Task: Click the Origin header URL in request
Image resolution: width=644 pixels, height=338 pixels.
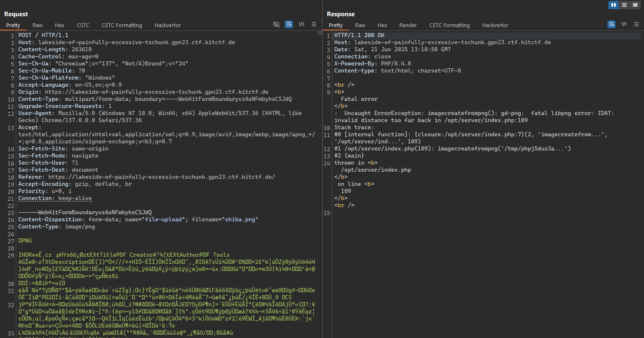Action: pyautogui.click(x=157, y=92)
